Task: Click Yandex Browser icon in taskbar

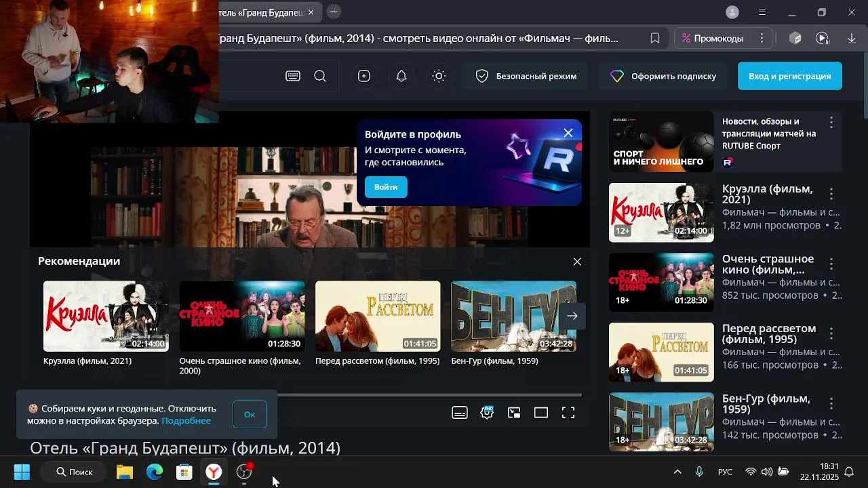Action: (x=214, y=472)
